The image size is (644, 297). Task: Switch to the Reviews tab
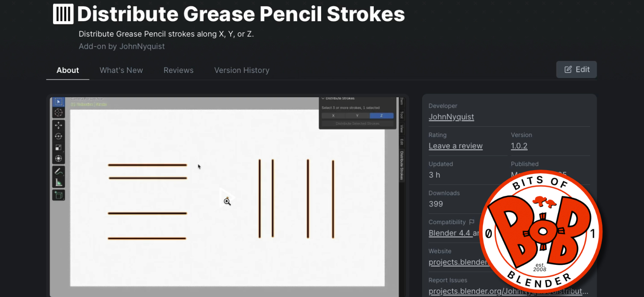(x=179, y=70)
